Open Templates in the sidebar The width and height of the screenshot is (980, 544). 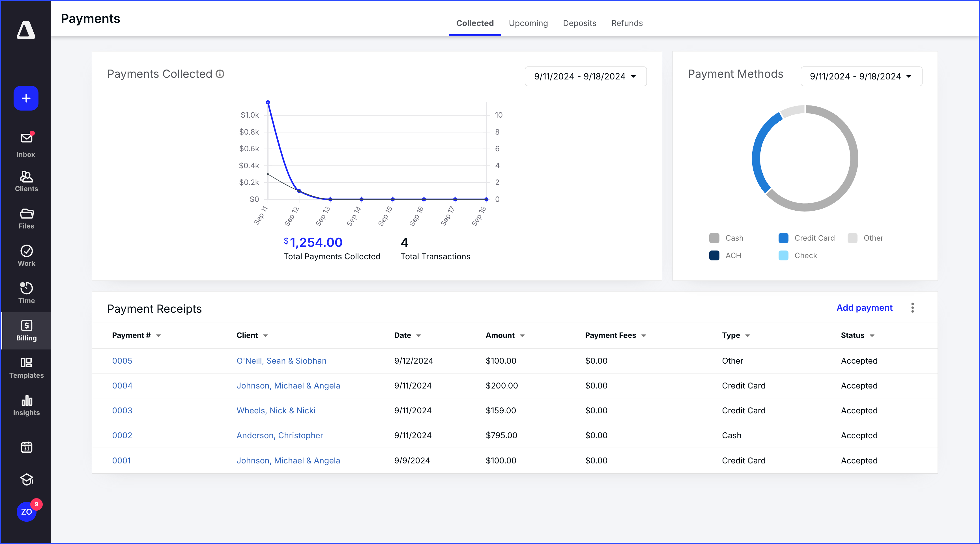click(x=26, y=368)
